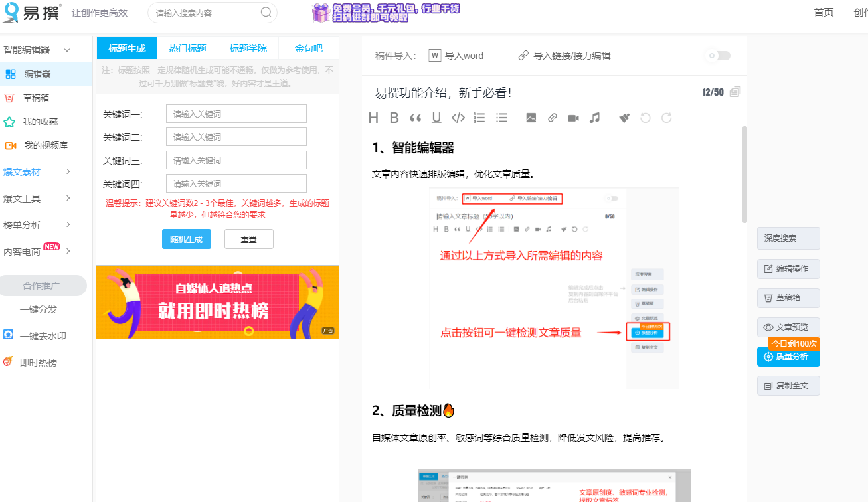
Task: Open the code block icon in editor toolbar
Action: (x=458, y=118)
